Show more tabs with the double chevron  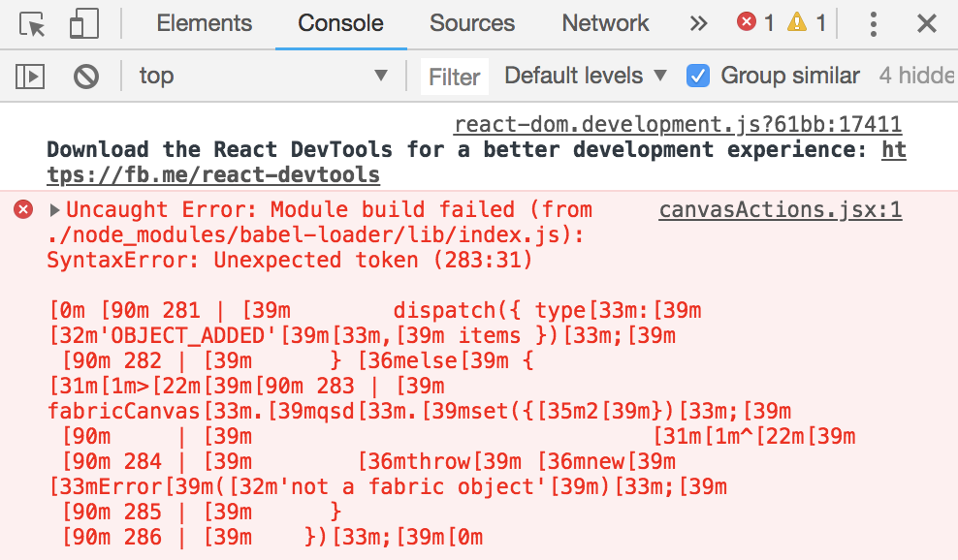pos(698,24)
